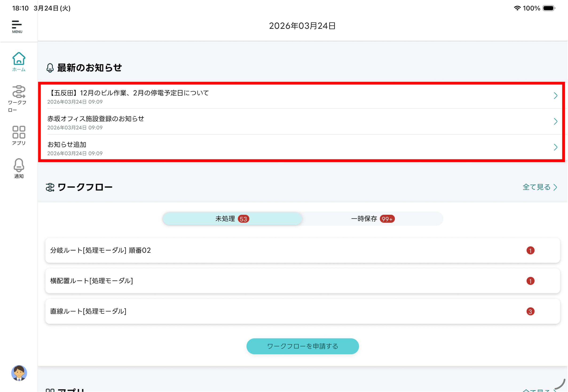Tap the red badge showing 3
The height and width of the screenshot is (392, 568).
[530, 311]
